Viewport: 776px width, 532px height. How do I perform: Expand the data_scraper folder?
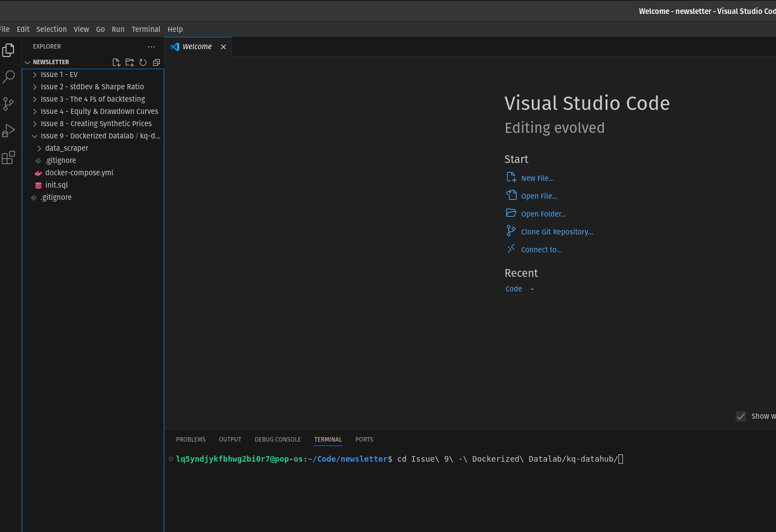[66, 148]
